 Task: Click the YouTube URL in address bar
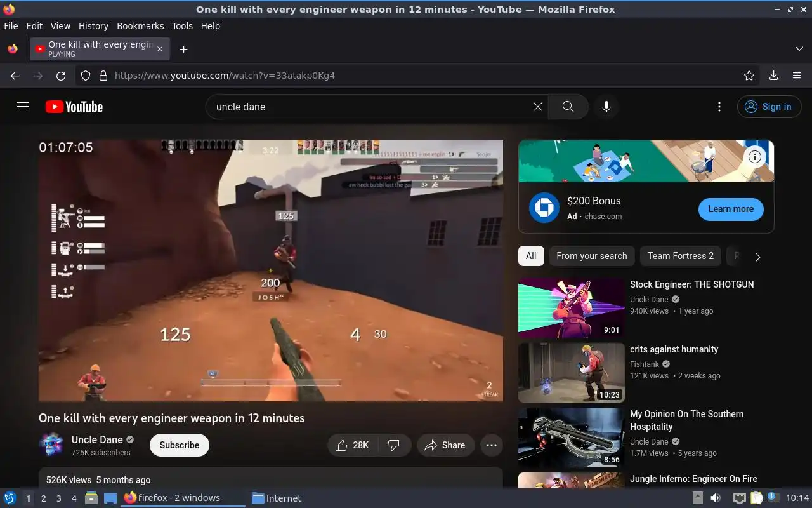pos(225,76)
